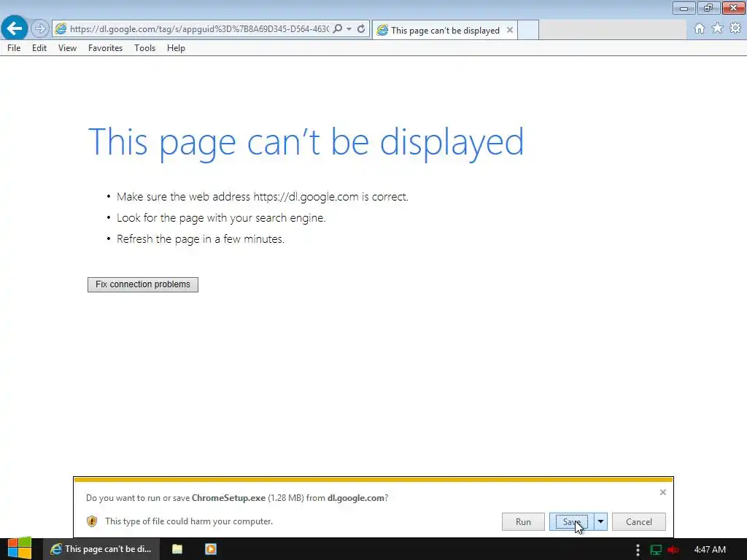This screenshot has width=747, height=560.
Task: Click the text 'Make sure the web address'
Action: click(x=183, y=197)
